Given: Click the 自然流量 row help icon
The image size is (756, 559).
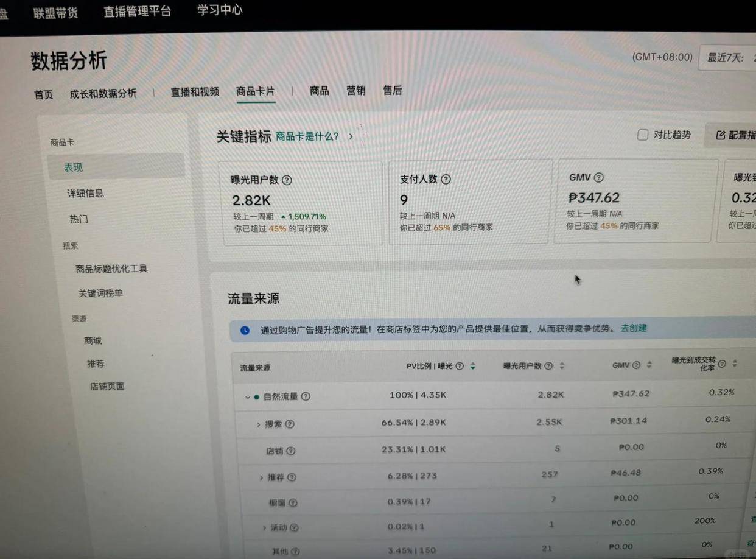Looking at the screenshot, I should (306, 396).
